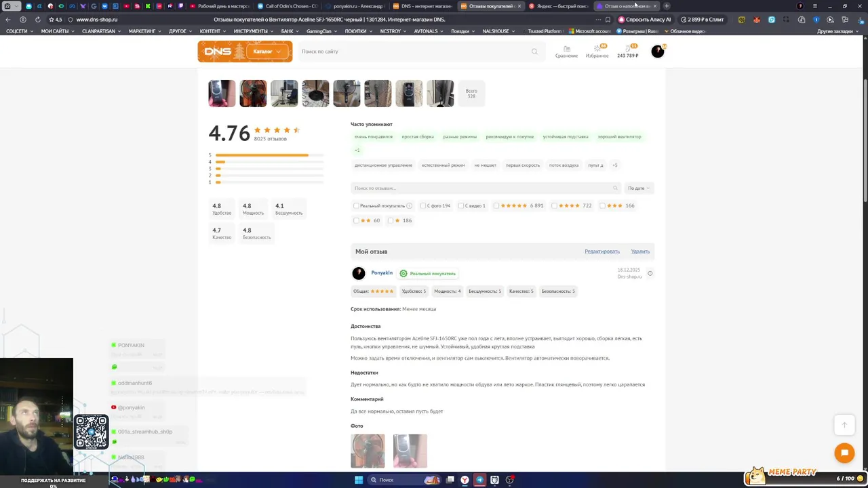Click the browser back arrow

coord(8,20)
